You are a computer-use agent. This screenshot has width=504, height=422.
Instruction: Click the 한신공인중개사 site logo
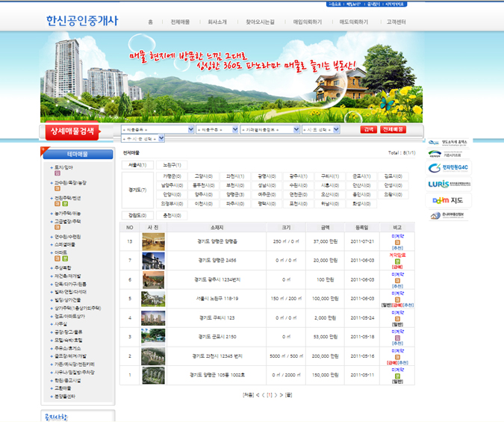[82, 21]
